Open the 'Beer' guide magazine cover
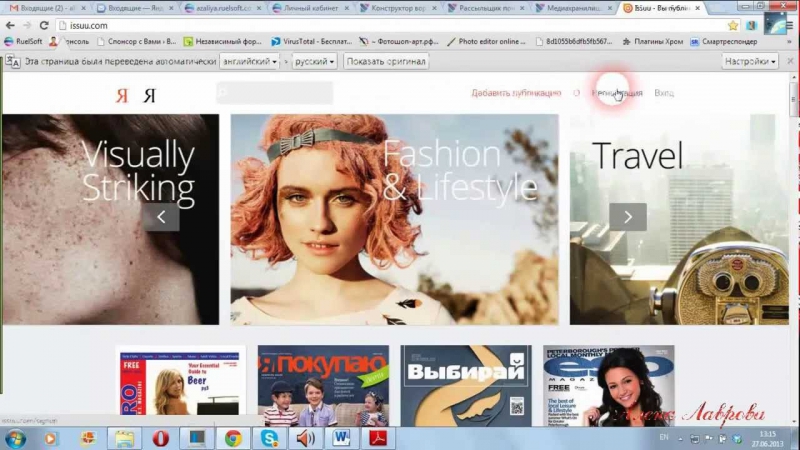Viewport: 800px width, 450px height. pyautogui.click(x=180, y=386)
